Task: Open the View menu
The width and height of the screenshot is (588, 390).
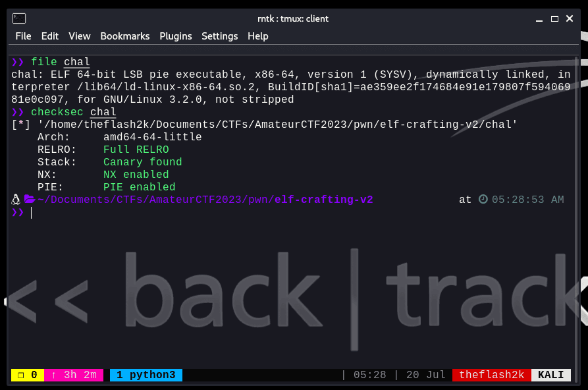Action: [80, 36]
